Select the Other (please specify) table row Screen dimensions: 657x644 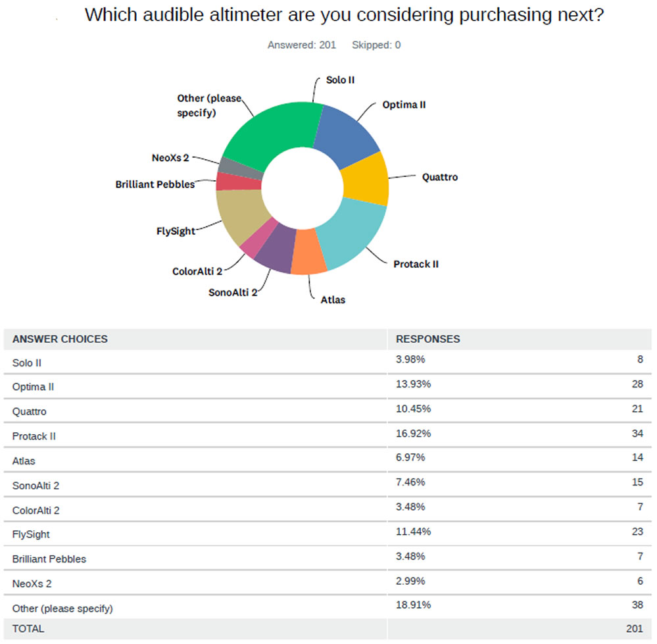tap(328, 608)
